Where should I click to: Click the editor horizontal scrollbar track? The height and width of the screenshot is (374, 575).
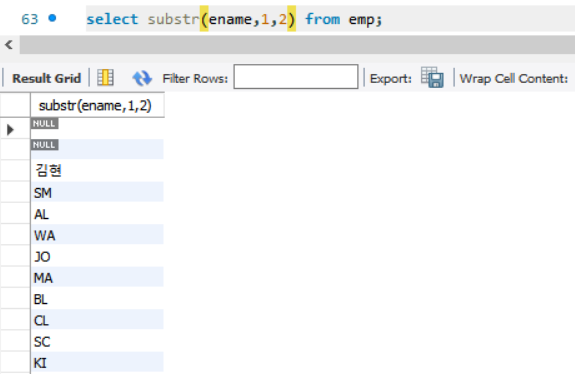tap(297, 45)
